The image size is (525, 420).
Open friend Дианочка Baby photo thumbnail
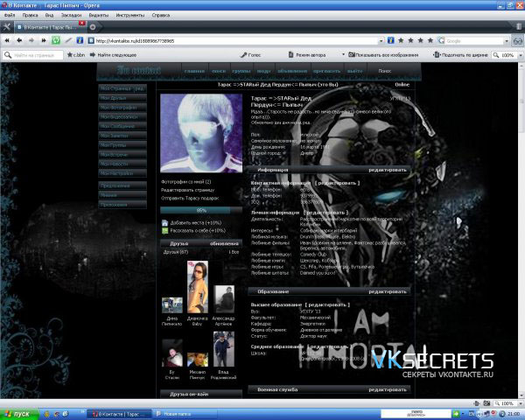coord(198,287)
